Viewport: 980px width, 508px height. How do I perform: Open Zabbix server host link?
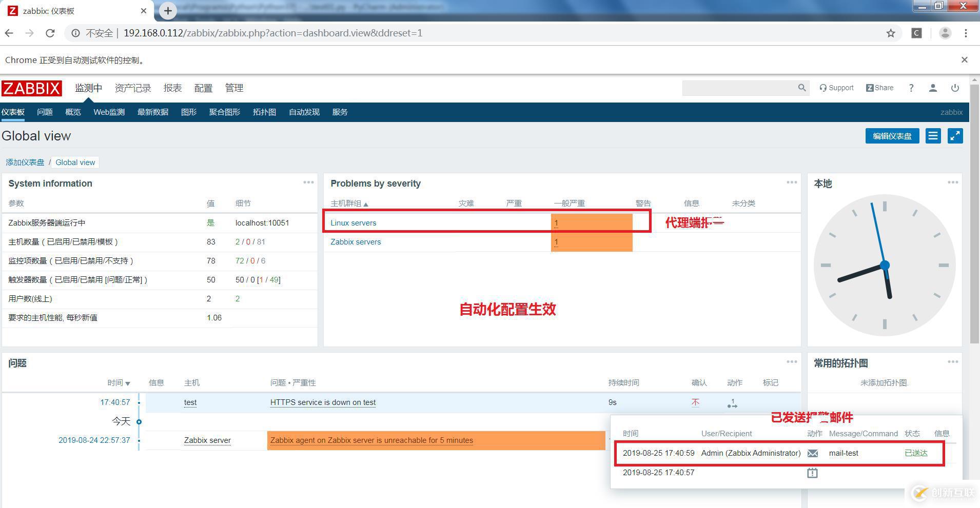(x=207, y=440)
